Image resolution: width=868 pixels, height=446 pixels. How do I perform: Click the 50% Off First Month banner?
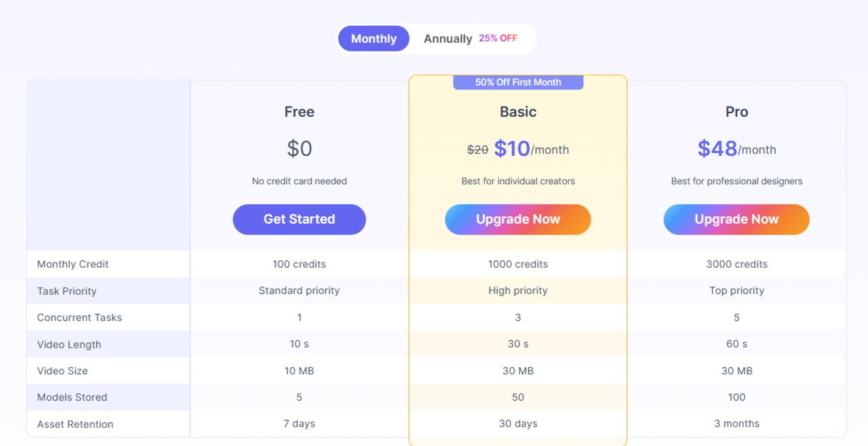pos(518,82)
